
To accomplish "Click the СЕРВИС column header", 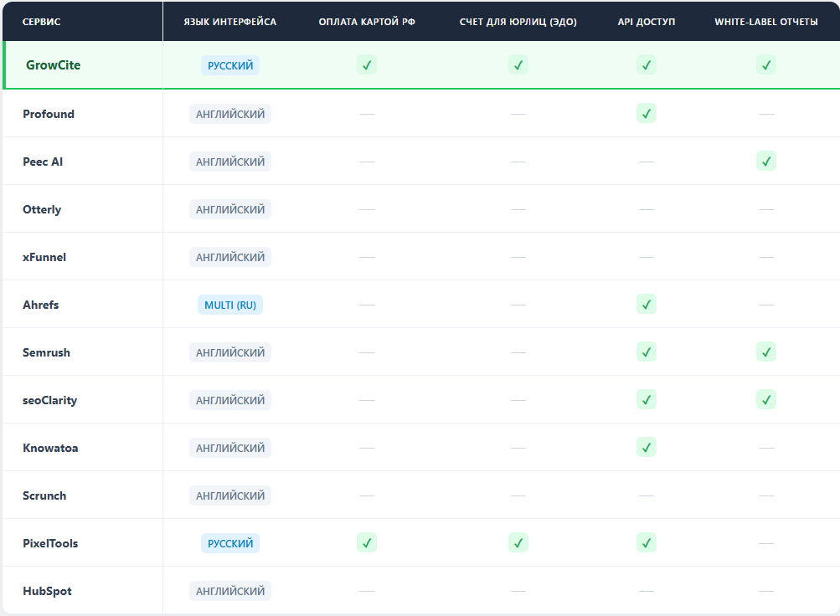I will tap(41, 22).
